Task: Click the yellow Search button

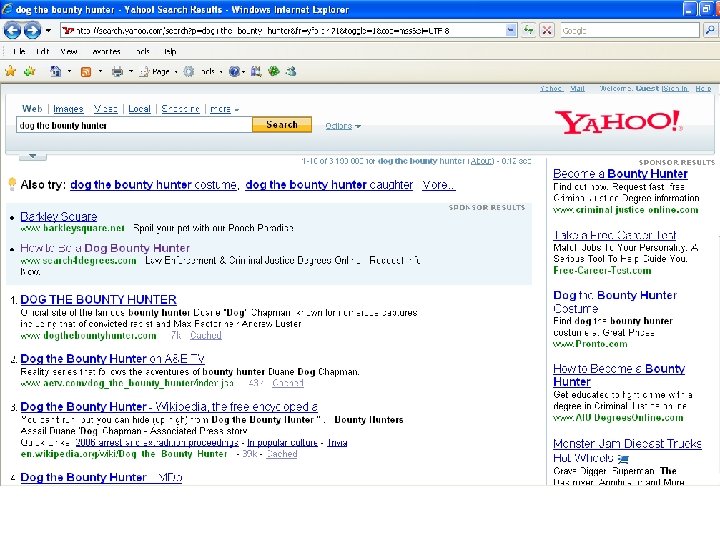Action: (x=282, y=124)
